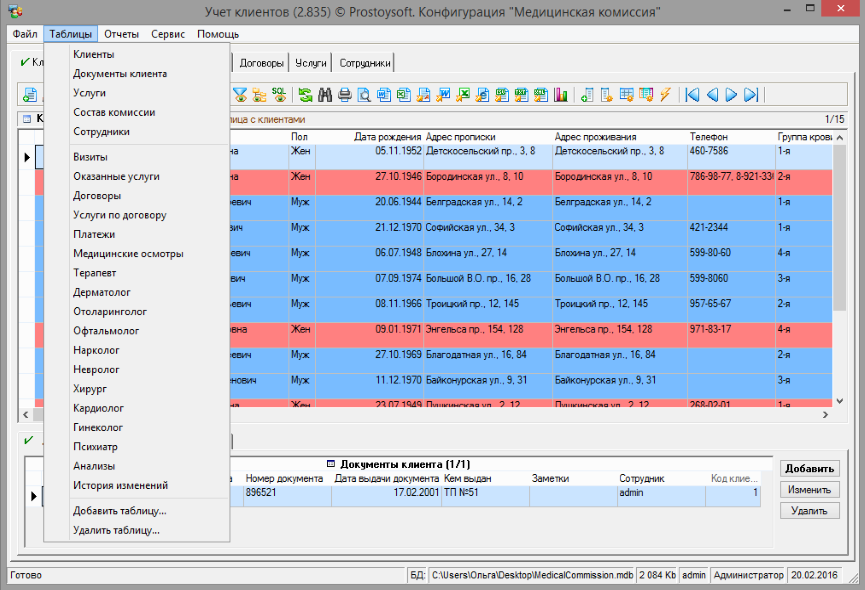
Task: Go to the last record using the arrow icon
Action: point(751,95)
